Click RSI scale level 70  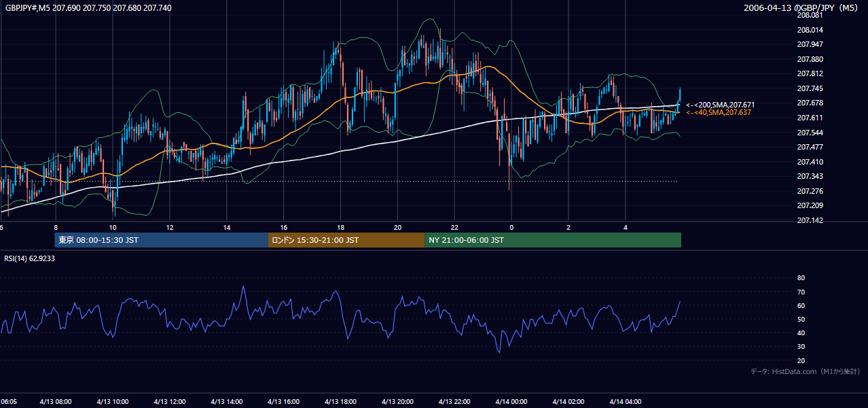801,292
